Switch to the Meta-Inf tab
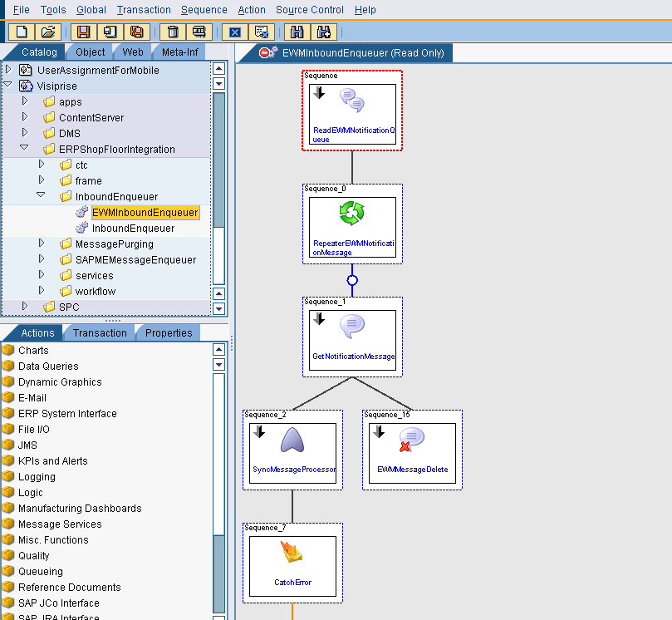Viewport: 672px width, 620px height. (x=179, y=52)
